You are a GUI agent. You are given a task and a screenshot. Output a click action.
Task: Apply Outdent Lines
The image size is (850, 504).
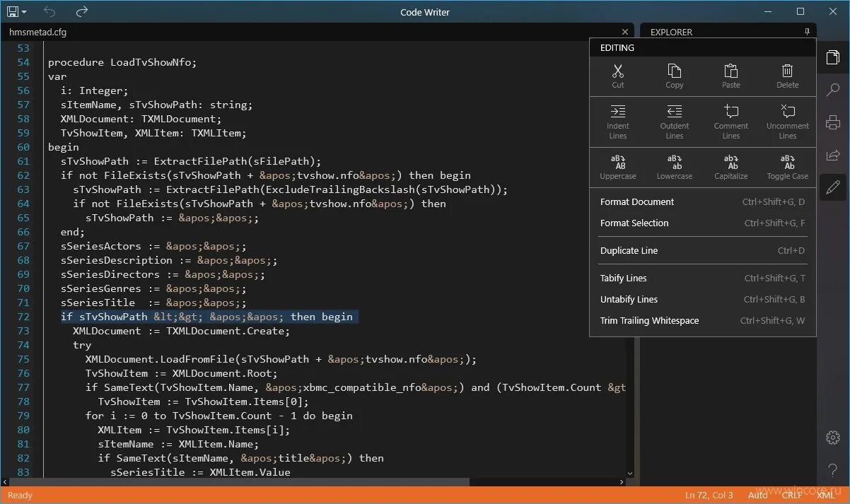(x=675, y=122)
